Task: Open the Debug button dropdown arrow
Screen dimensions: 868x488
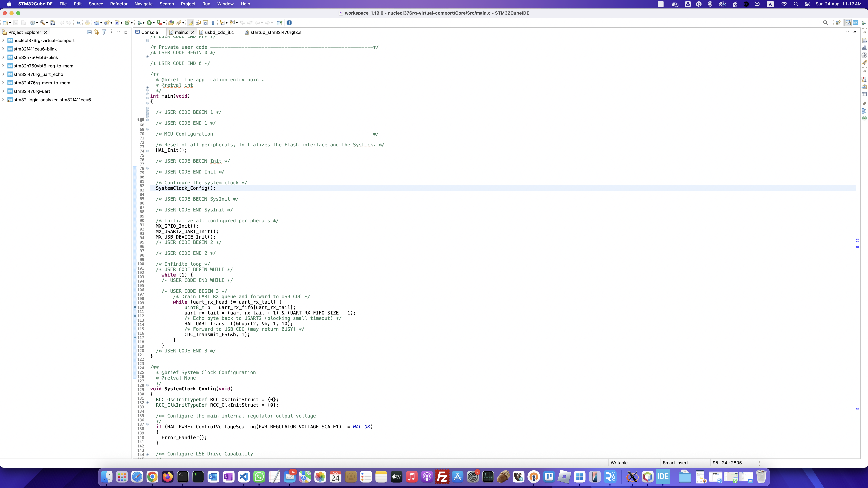Action: [144, 23]
